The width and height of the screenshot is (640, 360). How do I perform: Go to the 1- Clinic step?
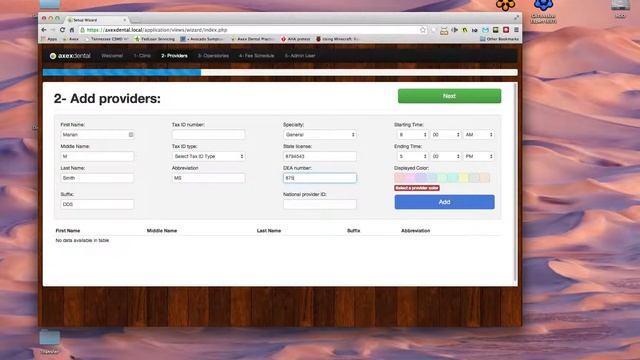[x=142, y=56]
